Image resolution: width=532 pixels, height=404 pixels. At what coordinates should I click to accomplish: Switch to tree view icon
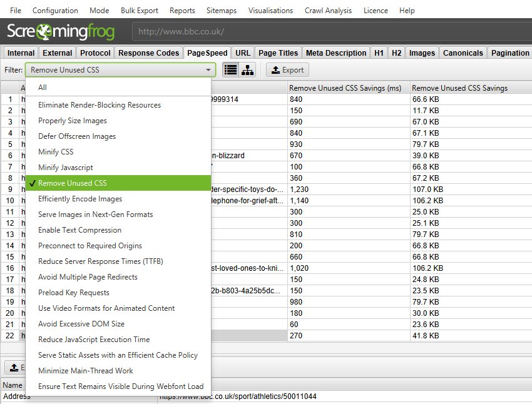pos(247,70)
